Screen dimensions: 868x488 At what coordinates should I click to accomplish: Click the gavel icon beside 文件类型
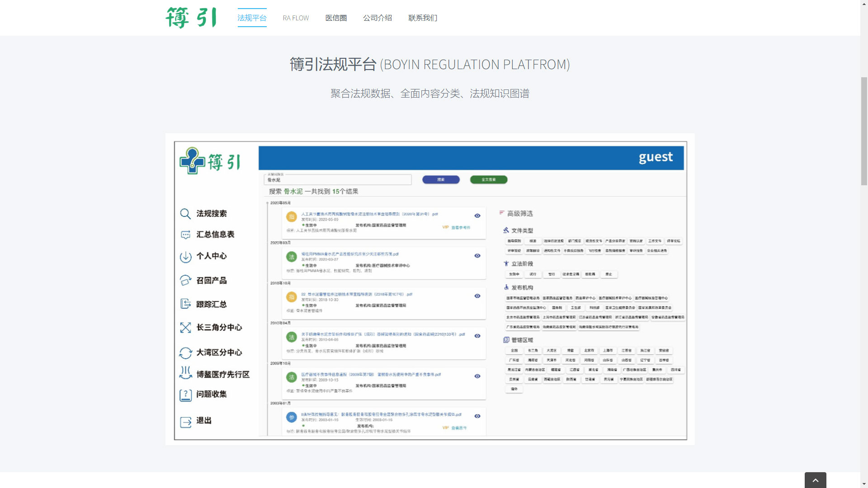coord(506,230)
